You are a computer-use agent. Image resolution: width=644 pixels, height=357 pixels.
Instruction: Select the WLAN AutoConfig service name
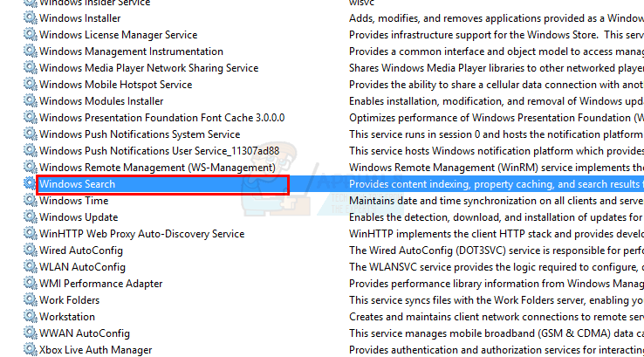83,267
